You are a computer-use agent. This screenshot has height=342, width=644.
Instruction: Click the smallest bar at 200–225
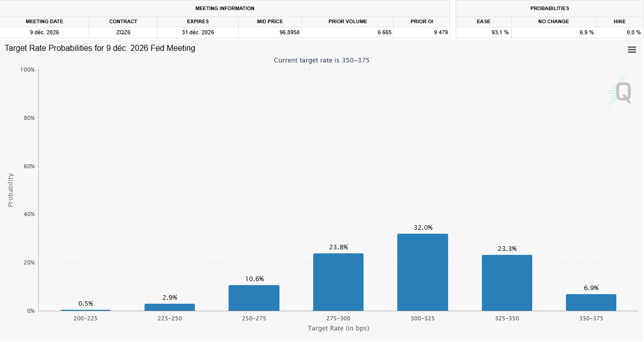click(85, 310)
